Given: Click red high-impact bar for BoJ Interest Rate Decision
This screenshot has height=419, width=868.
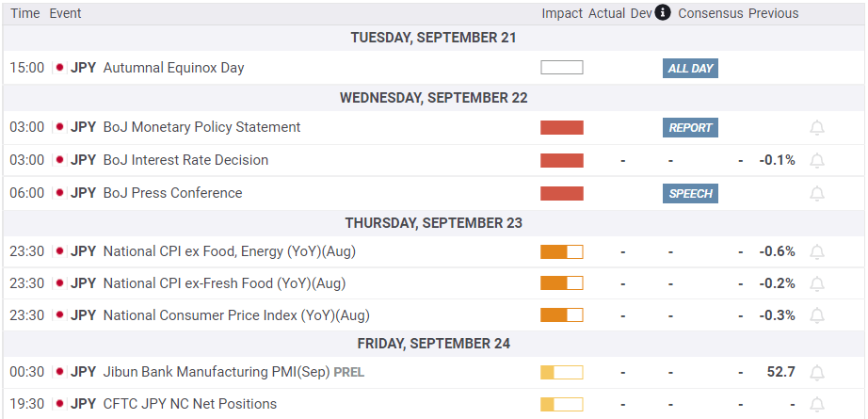Looking at the screenshot, I should [562, 161].
